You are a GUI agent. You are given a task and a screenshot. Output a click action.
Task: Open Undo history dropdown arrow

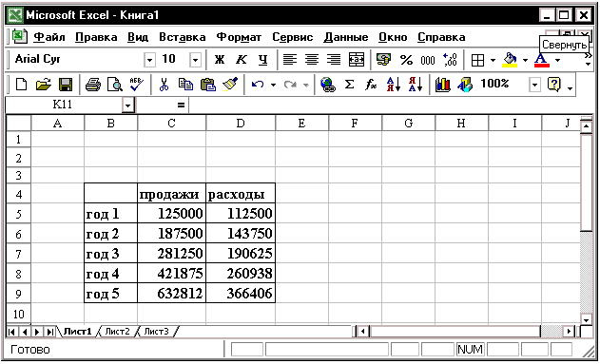[x=273, y=85]
